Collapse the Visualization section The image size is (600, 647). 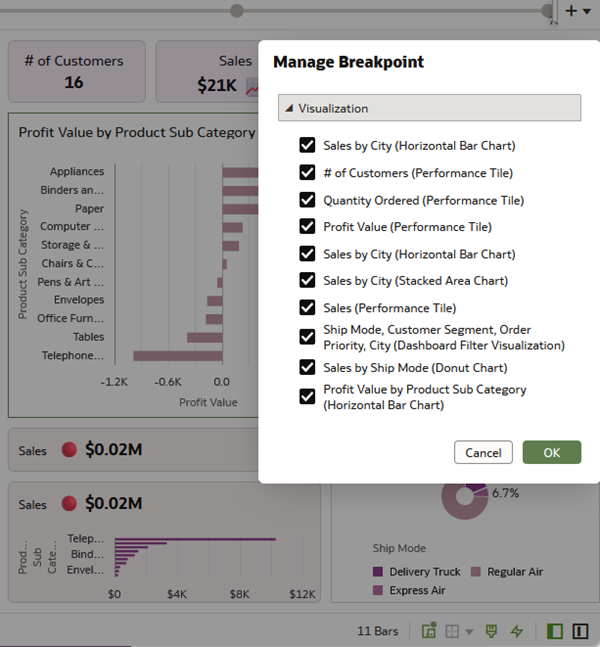coord(290,108)
